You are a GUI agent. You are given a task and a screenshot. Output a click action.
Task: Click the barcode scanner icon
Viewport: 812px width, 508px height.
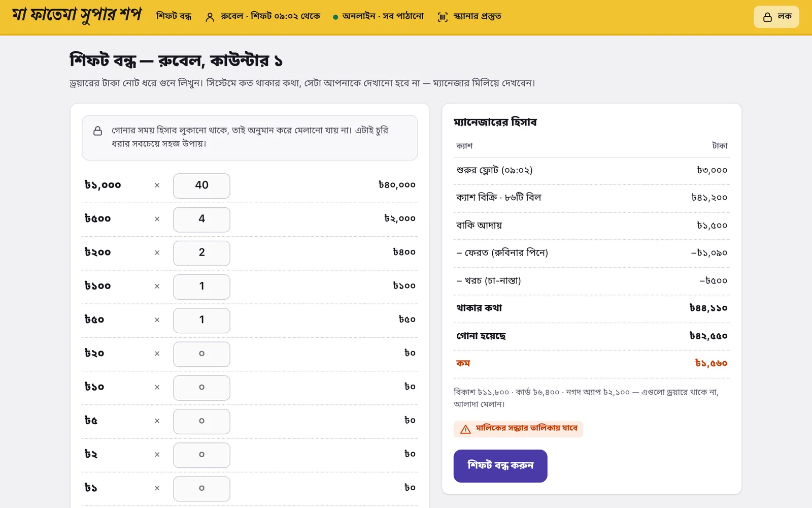pyautogui.click(x=443, y=17)
